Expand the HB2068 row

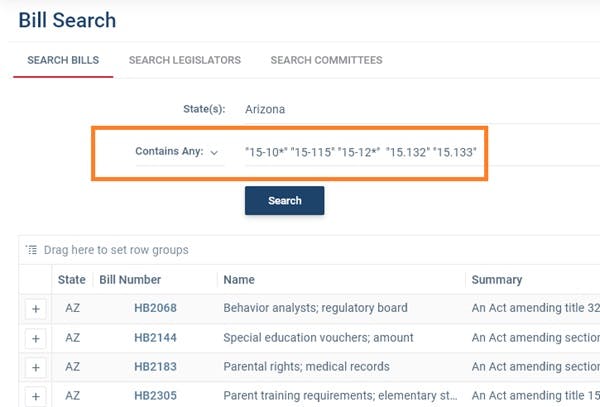click(36, 309)
